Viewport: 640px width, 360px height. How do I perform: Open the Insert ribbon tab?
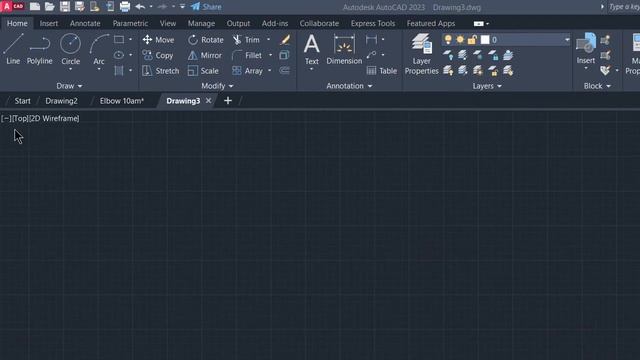pos(49,23)
